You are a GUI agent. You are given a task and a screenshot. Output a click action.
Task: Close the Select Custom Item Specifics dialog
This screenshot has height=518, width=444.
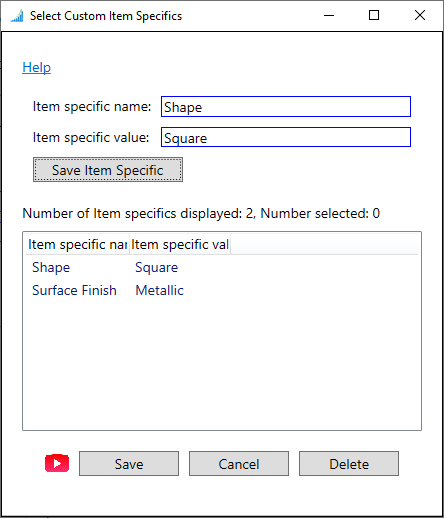420,15
